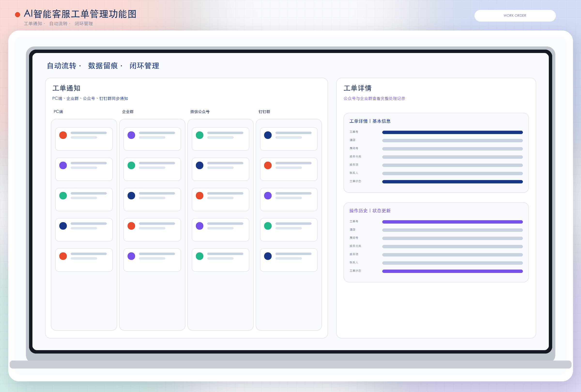
Task: Click the 房间号 field bar in 基本信息
Action: click(452, 149)
